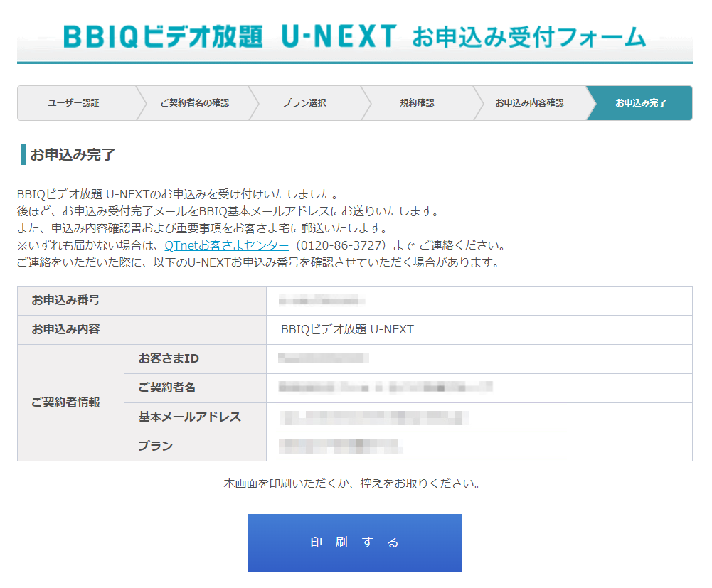Open the 規約確認 step
This screenshot has width=712, height=588.
417,103
